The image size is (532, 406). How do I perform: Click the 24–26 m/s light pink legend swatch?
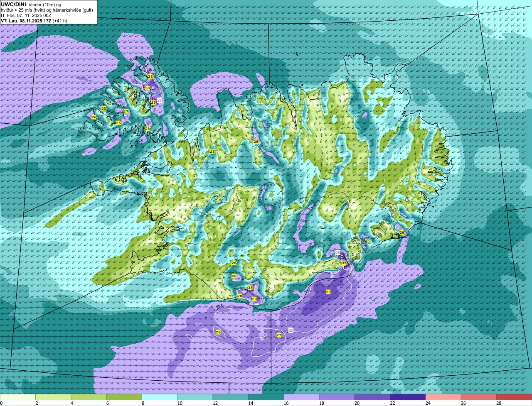pyautogui.click(x=443, y=397)
